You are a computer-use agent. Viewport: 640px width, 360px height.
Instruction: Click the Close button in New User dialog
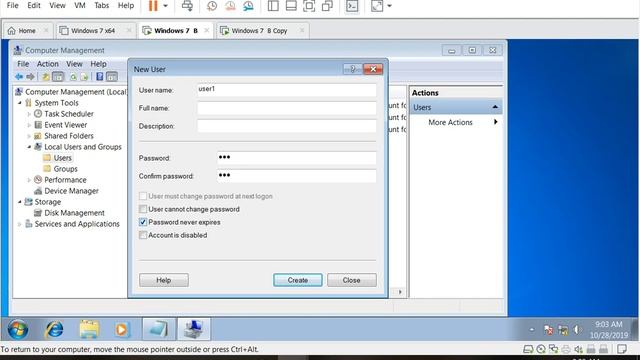tap(351, 280)
